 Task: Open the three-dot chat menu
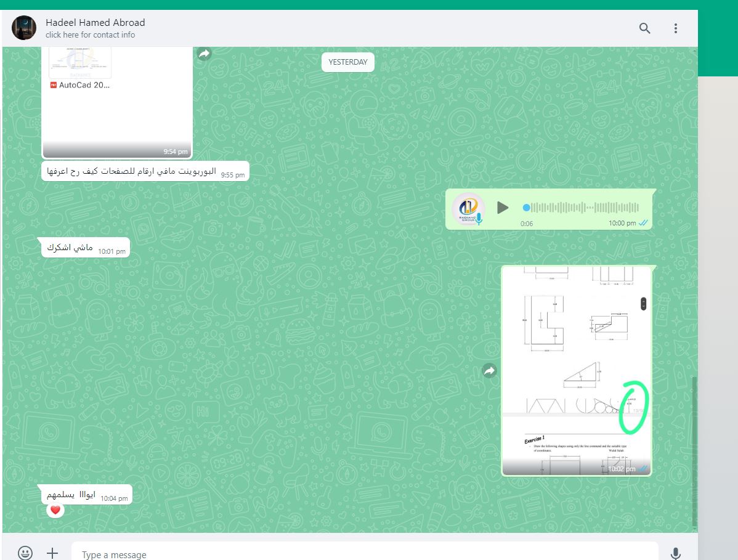(x=675, y=28)
